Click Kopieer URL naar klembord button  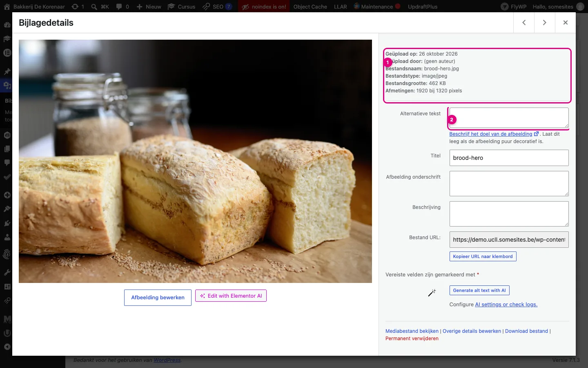[483, 256]
